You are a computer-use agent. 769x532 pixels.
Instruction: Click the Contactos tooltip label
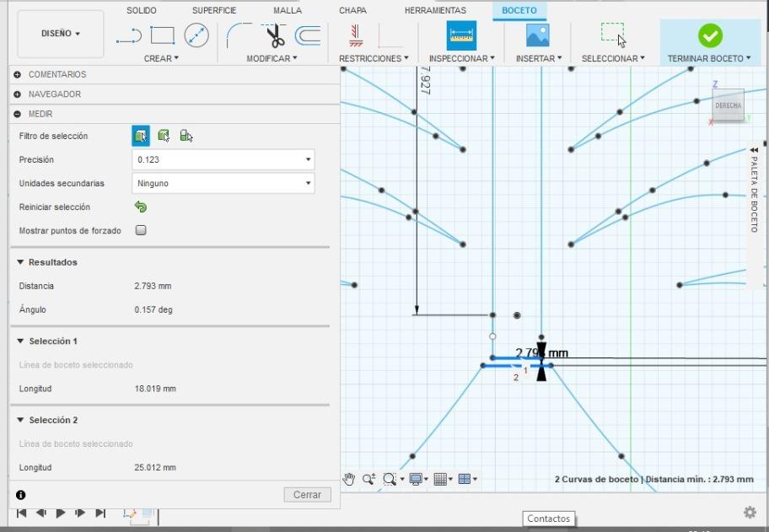click(548, 519)
